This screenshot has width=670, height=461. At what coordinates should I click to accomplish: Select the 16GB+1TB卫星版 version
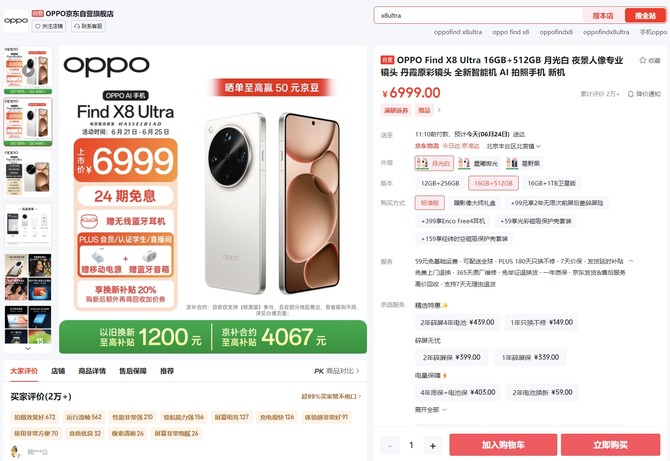tap(552, 183)
